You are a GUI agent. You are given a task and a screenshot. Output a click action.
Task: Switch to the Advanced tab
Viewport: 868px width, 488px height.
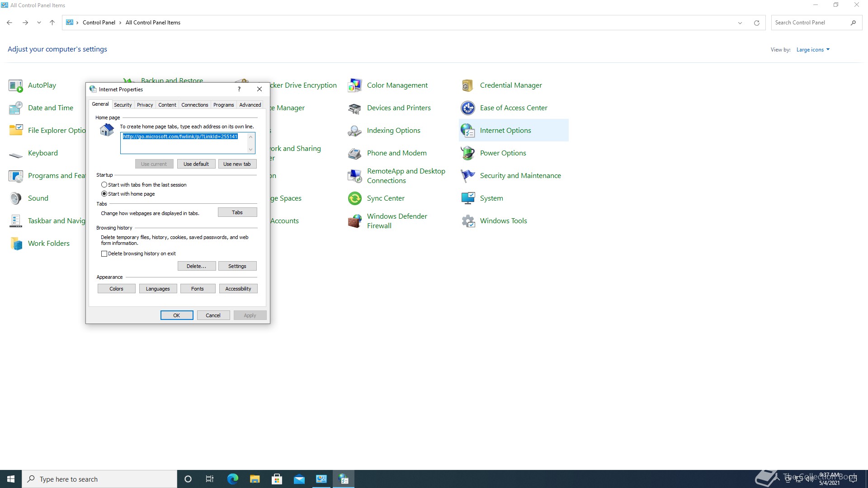point(250,105)
